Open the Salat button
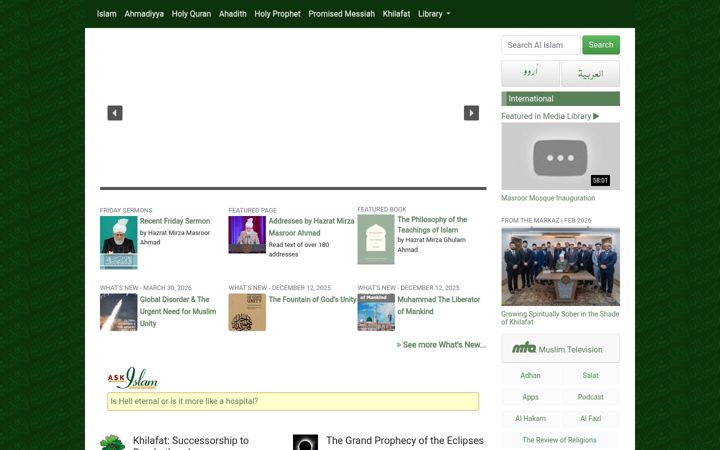 591,376
